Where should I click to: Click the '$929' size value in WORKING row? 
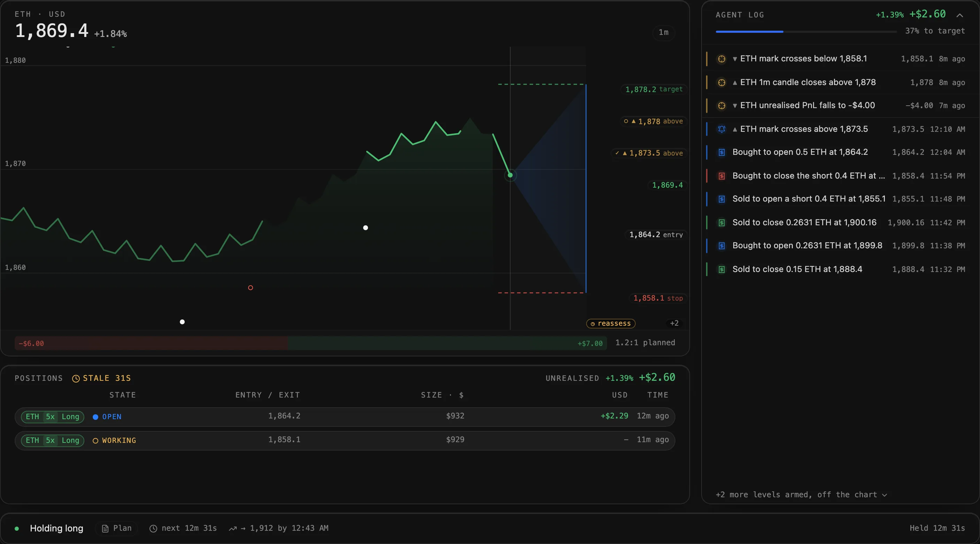click(x=455, y=440)
